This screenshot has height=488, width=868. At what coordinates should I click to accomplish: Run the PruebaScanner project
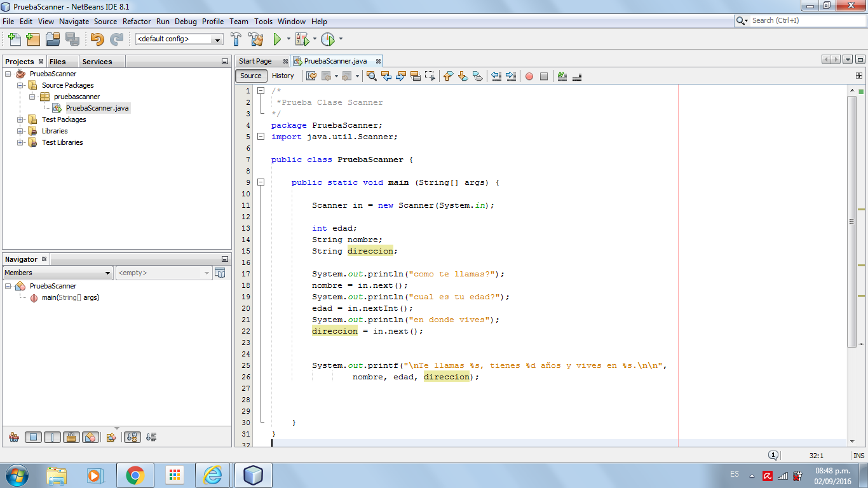point(278,39)
